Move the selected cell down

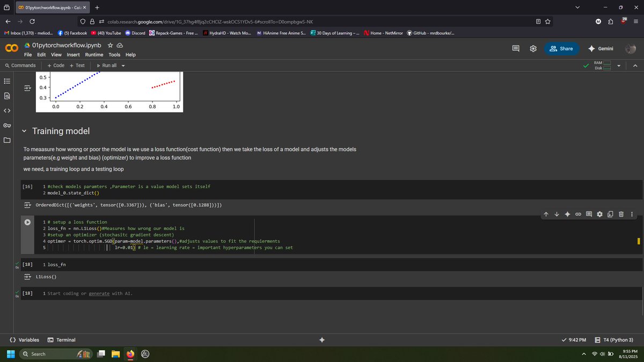[557, 215]
